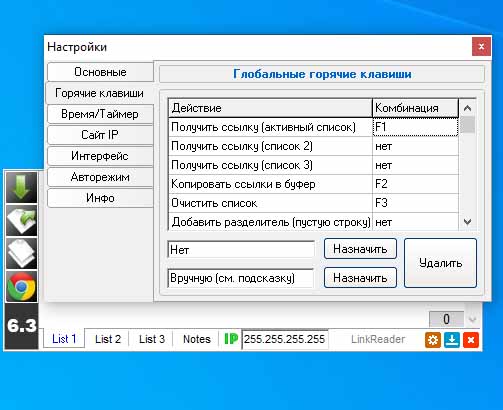This screenshot has width=503, height=410.
Task: Open the Авторежим tab
Action: 100,177
